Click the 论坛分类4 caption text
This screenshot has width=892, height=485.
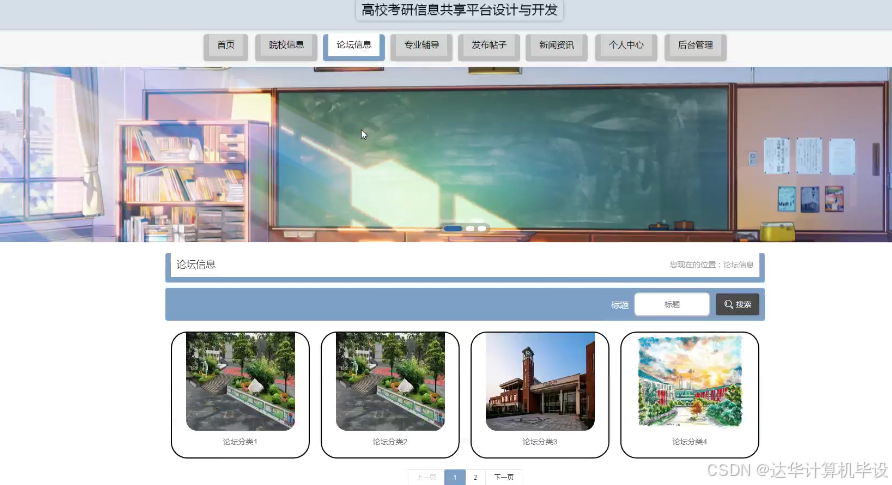689,442
